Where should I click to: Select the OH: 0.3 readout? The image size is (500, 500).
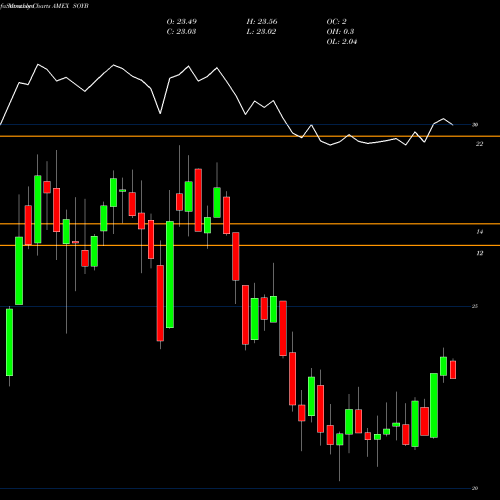(340, 32)
